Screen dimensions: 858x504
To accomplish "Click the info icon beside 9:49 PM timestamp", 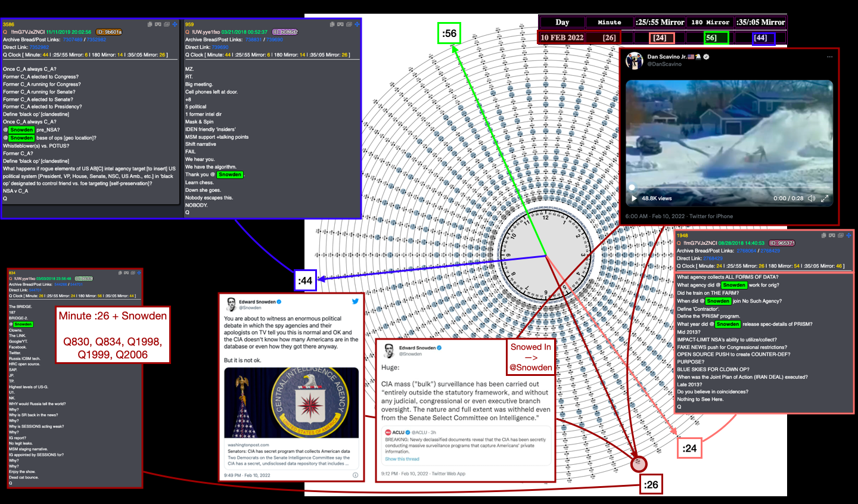I will [355, 475].
